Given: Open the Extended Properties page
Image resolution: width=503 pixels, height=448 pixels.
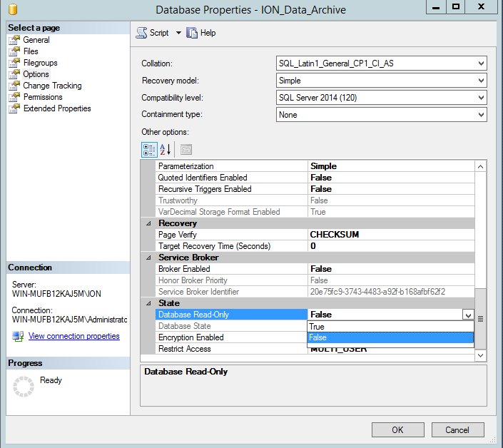Looking at the screenshot, I should pos(57,108).
